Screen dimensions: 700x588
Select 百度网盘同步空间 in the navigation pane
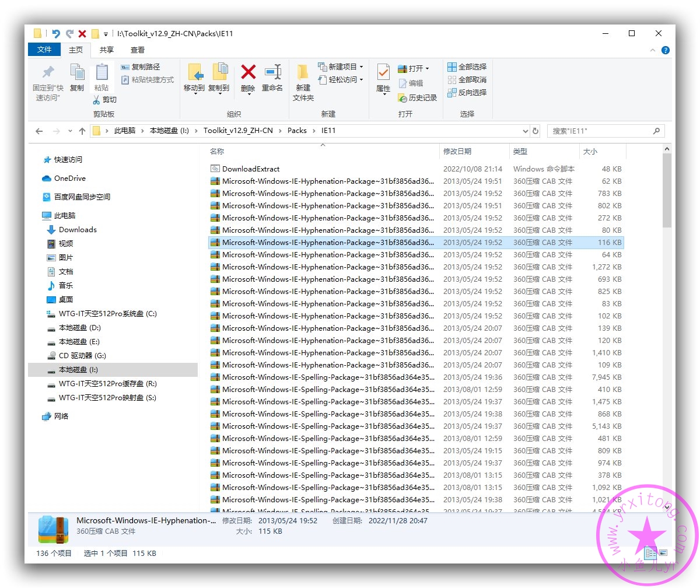coord(76,197)
